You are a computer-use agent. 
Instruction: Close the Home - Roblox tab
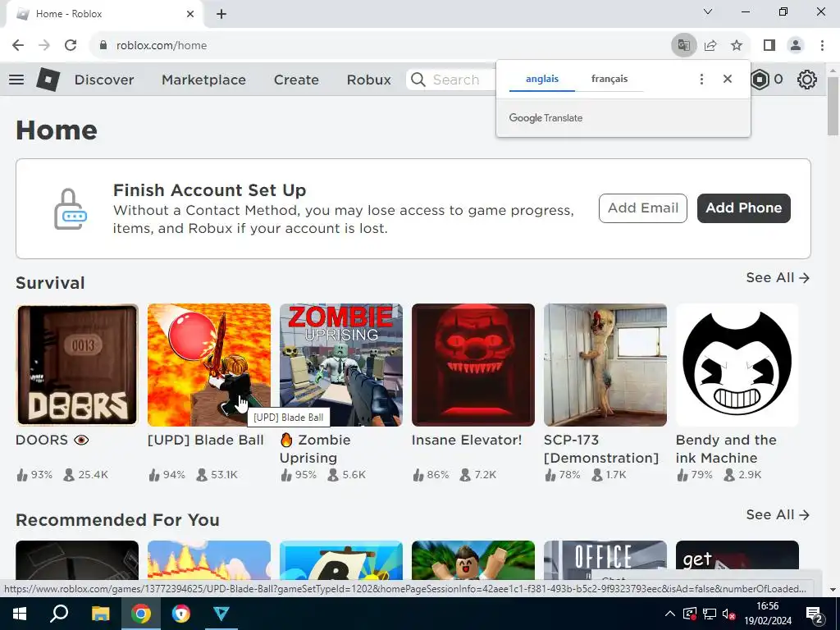pos(190,14)
